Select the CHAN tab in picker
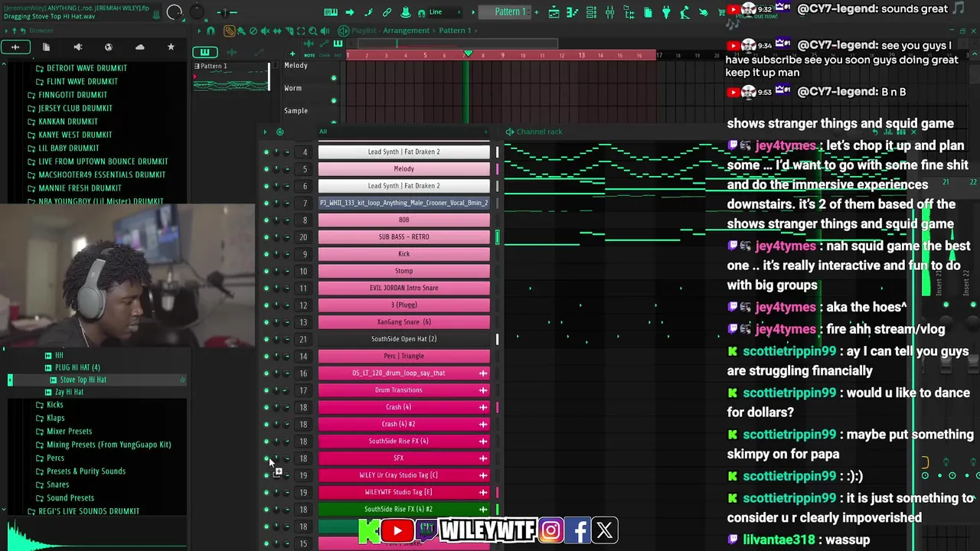The width and height of the screenshot is (980, 551). pos(324,55)
